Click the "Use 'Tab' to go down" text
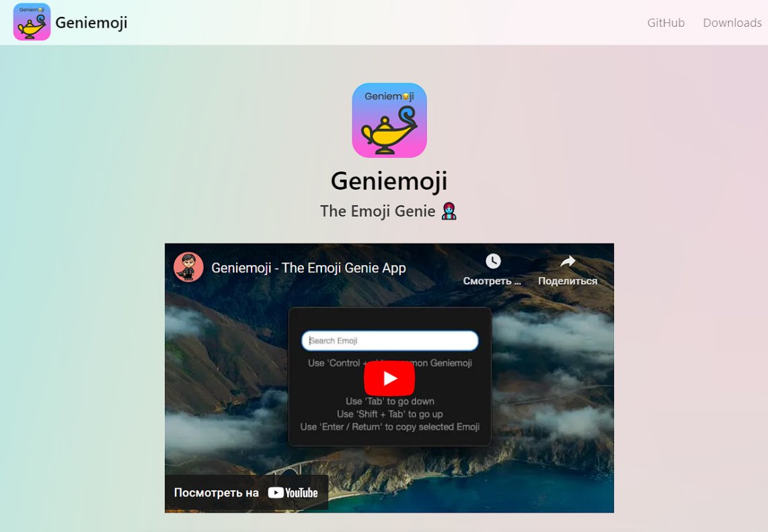Image resolution: width=768 pixels, height=532 pixels. 390,402
